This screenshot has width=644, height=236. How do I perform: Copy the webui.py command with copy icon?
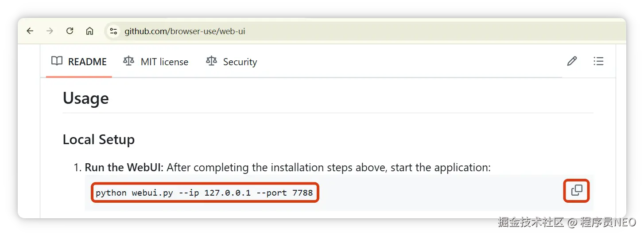click(577, 191)
